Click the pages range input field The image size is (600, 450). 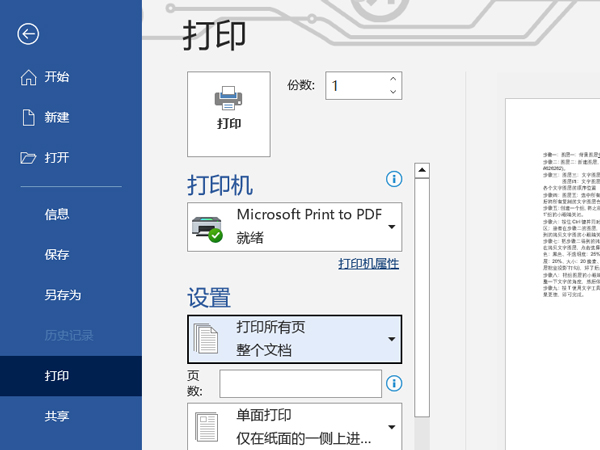pyautogui.click(x=300, y=384)
